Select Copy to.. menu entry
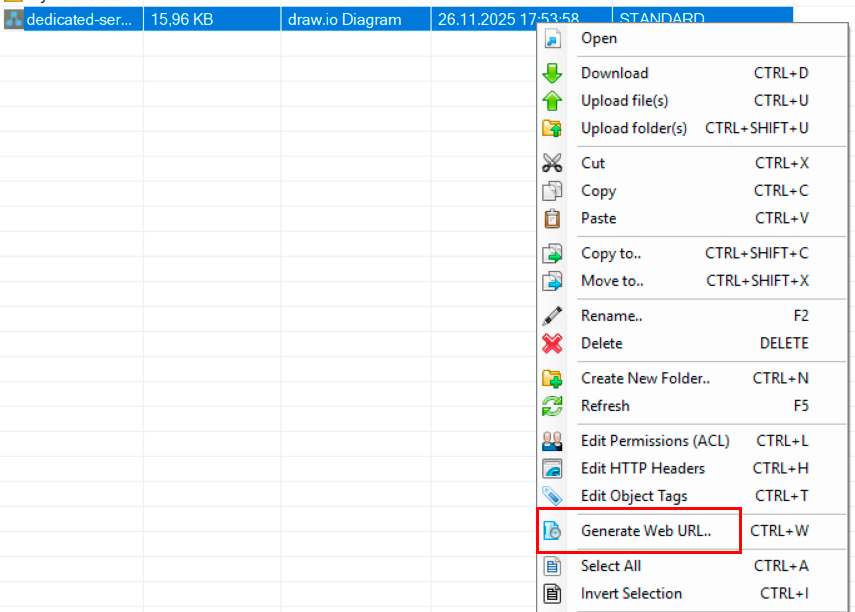 (611, 253)
